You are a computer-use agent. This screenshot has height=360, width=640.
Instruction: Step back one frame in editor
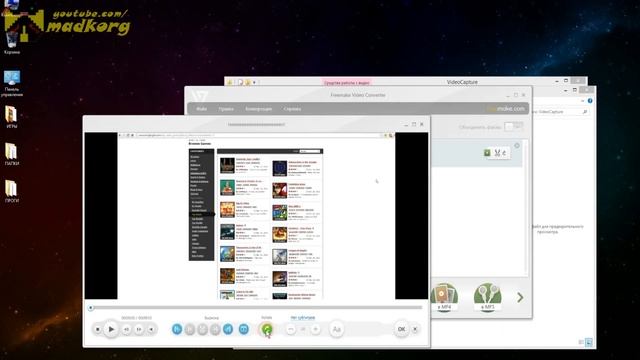(127, 329)
